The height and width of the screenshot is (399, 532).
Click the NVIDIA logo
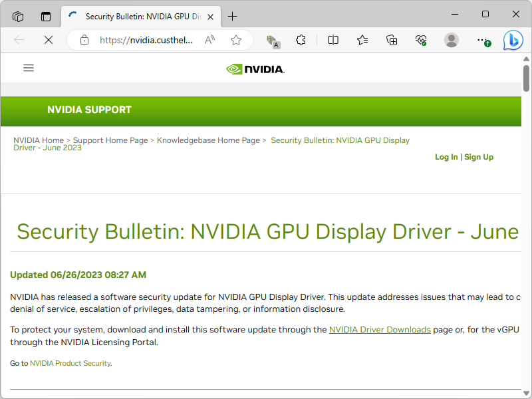point(255,69)
